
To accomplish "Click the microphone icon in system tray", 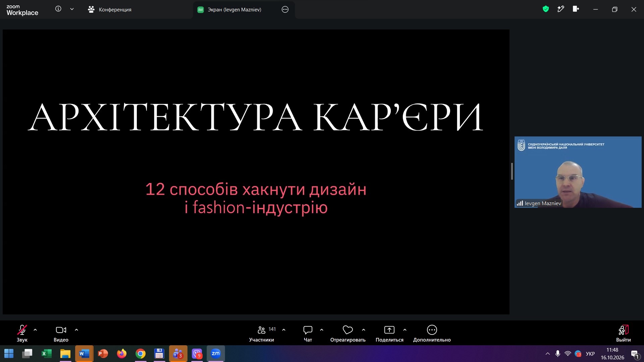I will 558,354.
